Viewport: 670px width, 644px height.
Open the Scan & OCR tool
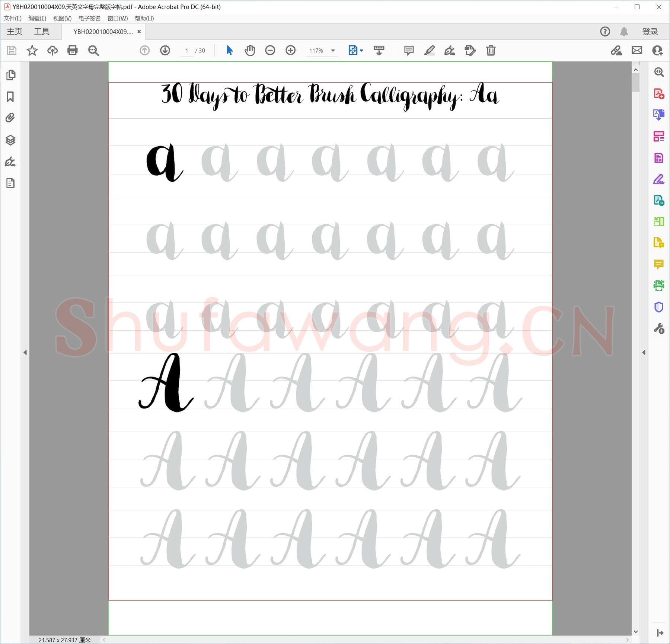(x=659, y=286)
